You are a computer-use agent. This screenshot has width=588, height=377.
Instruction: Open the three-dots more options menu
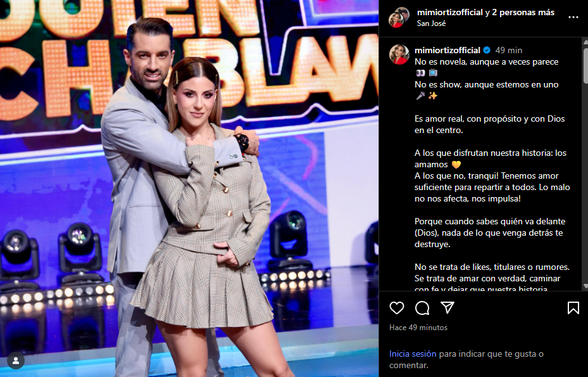pos(573,17)
